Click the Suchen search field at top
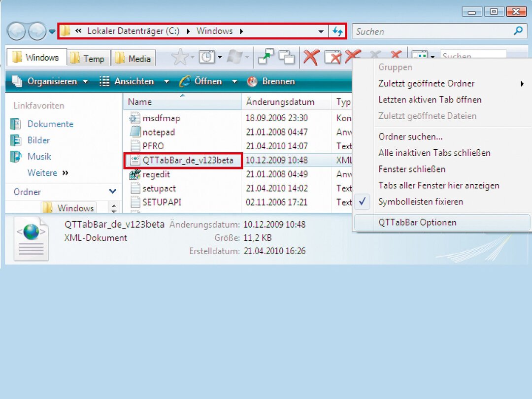The height and width of the screenshot is (399, 532). pyautogui.click(x=433, y=32)
